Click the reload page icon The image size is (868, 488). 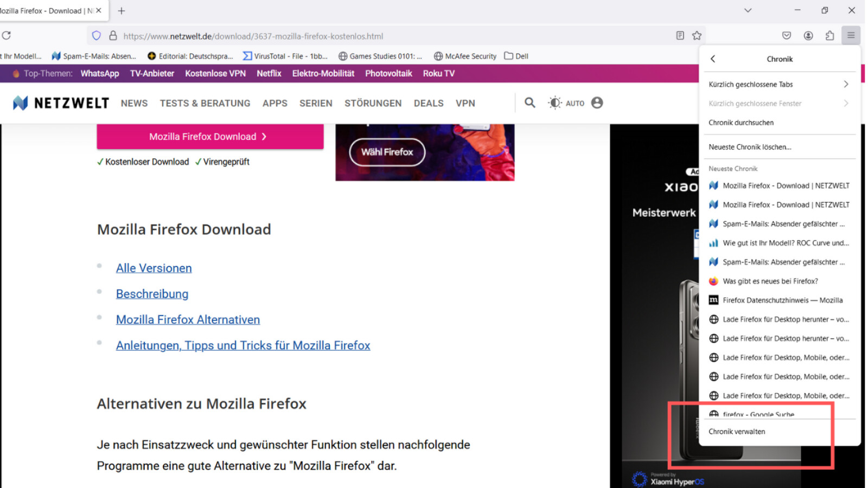click(7, 36)
